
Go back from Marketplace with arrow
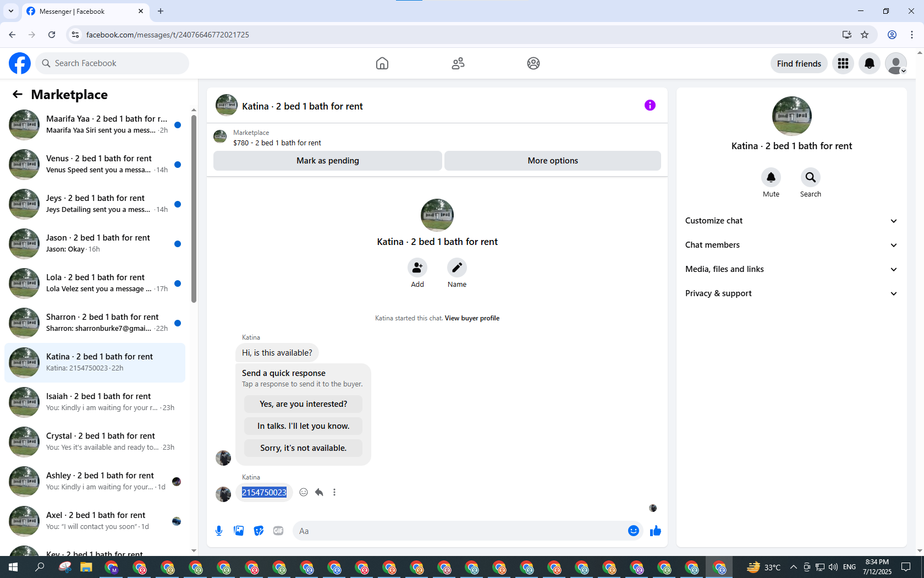18,94
